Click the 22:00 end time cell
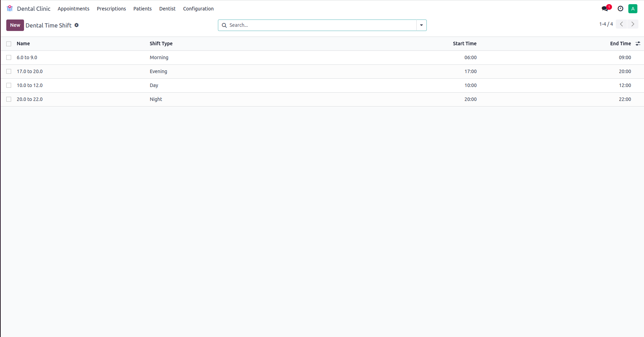Viewport: 644px width, 337px height. coord(625,99)
